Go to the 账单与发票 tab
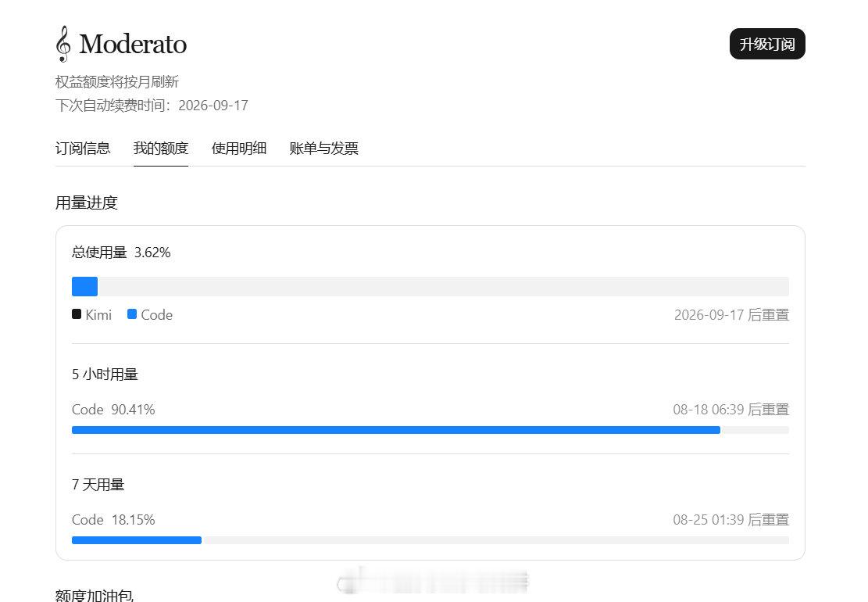This screenshot has width=868, height=602. (x=323, y=149)
